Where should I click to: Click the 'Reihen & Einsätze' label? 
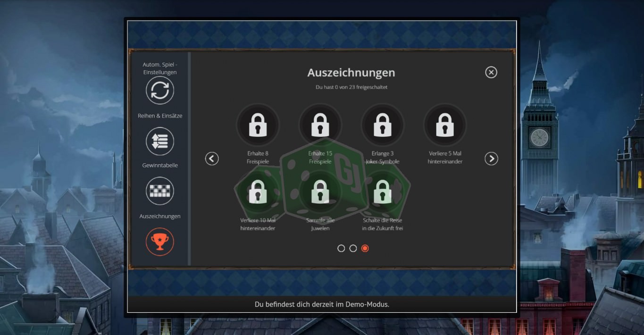160,116
